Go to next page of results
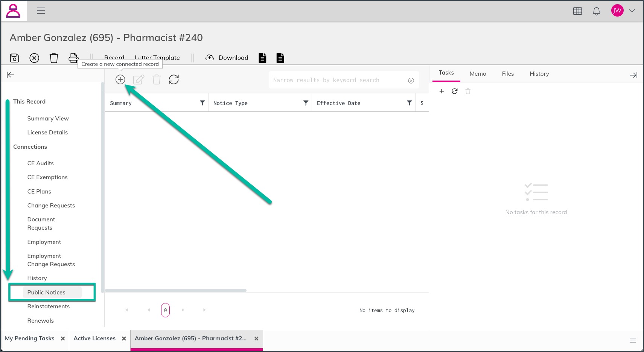The width and height of the screenshot is (644, 352). (x=183, y=310)
